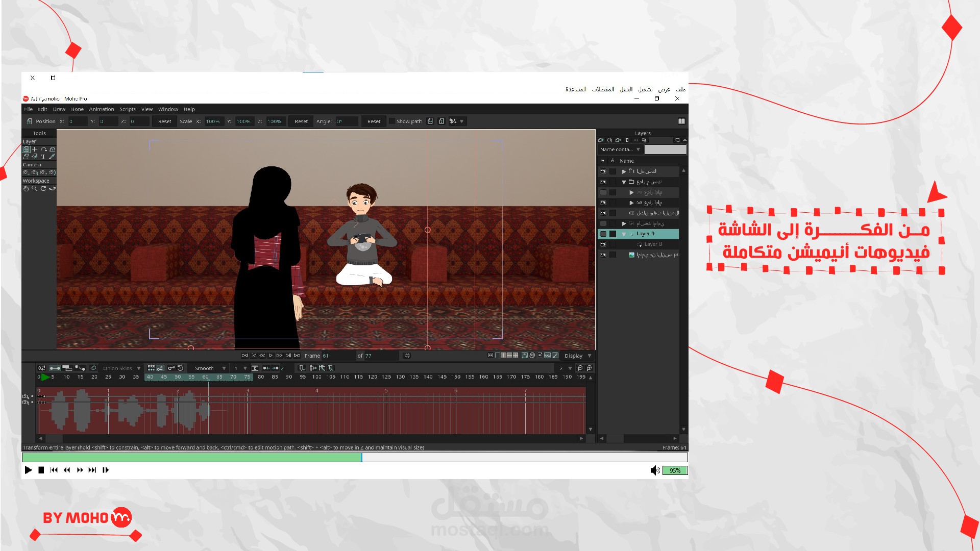Screen dimensions: 980x551
Task: Select the Transform Layer tool
Action: [26, 149]
